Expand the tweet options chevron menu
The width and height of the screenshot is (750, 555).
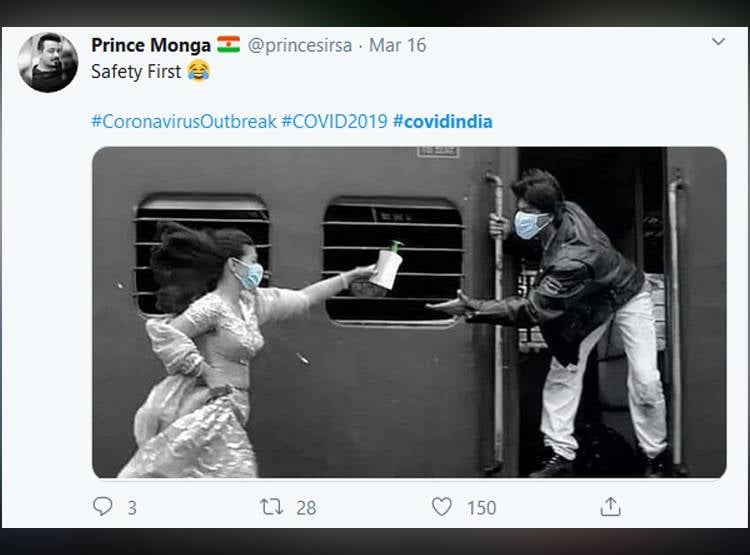click(718, 42)
